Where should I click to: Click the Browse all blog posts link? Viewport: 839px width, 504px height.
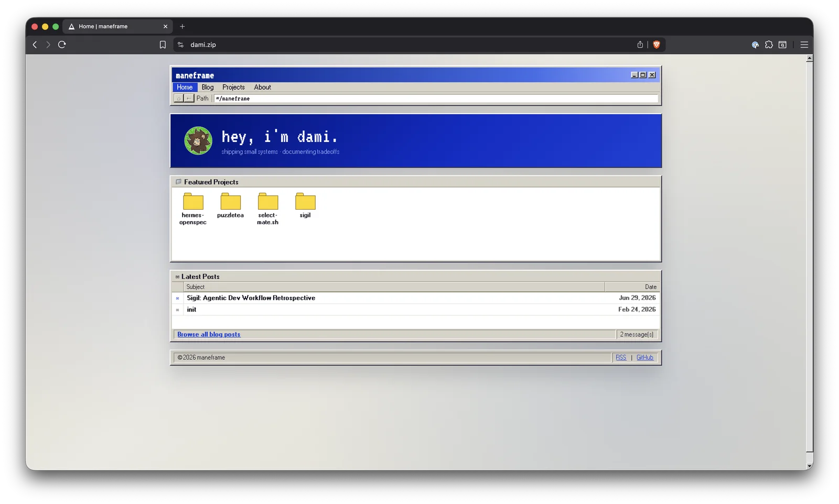pos(209,334)
